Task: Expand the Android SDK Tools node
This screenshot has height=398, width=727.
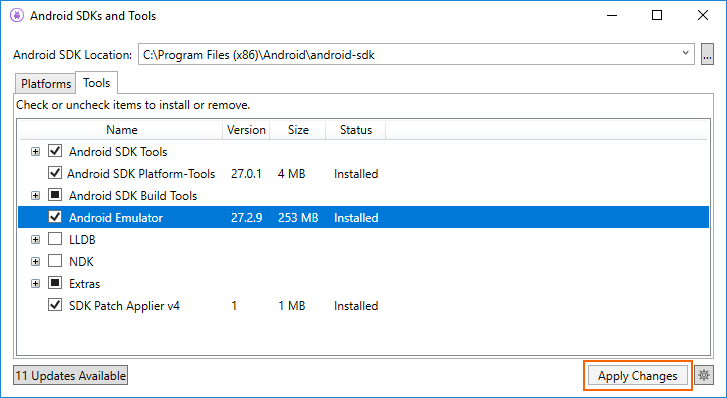Action: (35, 152)
